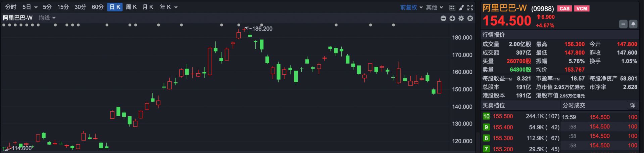Viewport: 644px width, 153px height.
Task: Switch to the 15分 chart tab
Action: (63, 7)
